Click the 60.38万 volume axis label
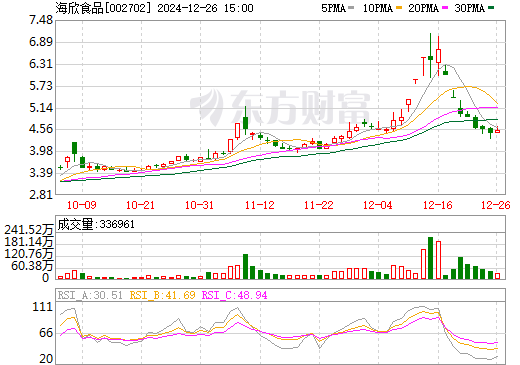The image size is (520, 365). (32, 266)
